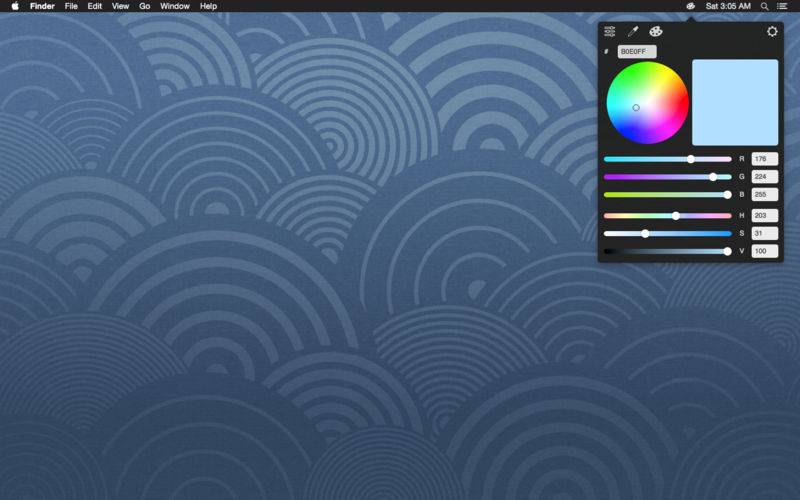Select the eyedropper tool icon
Viewport: 800px width, 500px height.
[633, 32]
